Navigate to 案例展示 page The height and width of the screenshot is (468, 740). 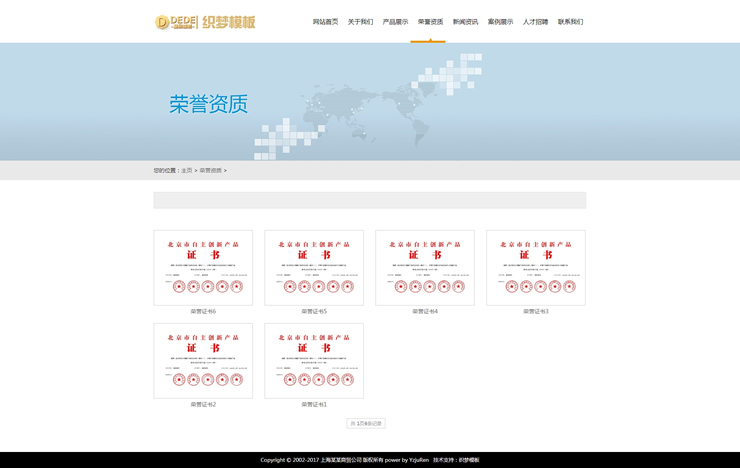[x=500, y=22]
